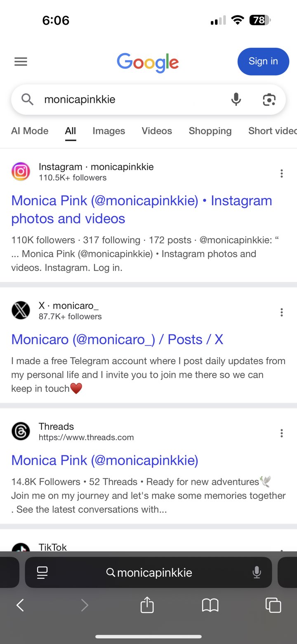Tap the Safari page menu icon in address bar

(42, 573)
